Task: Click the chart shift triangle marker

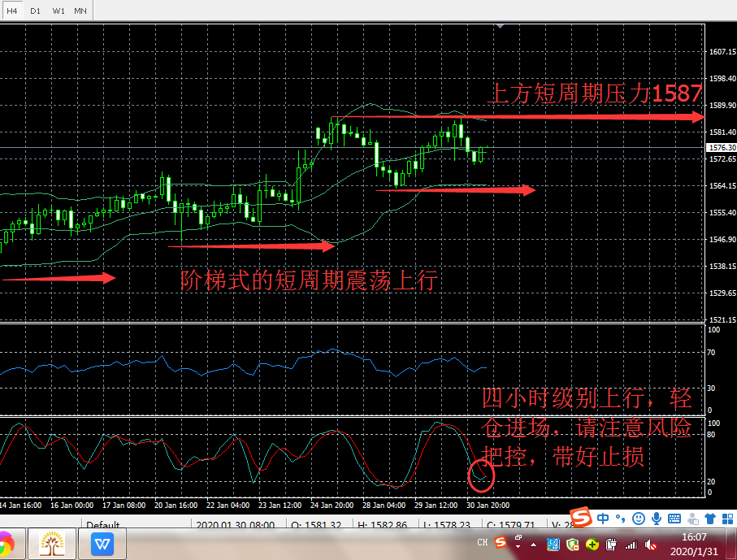Action: (500, 26)
